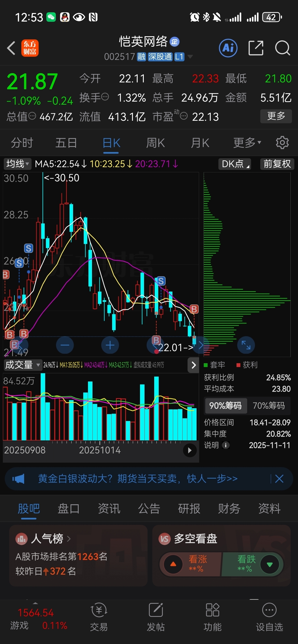
Task: Switch to 月K tab
Action: tap(200, 143)
